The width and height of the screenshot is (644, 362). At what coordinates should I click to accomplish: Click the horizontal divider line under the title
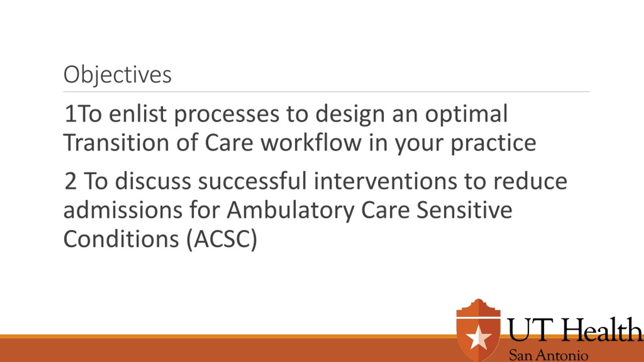point(326,92)
